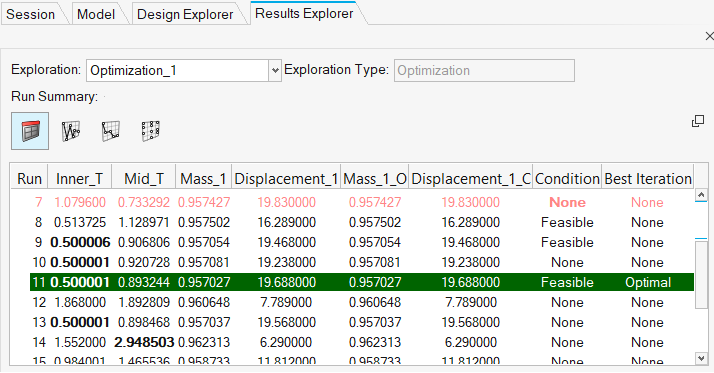The height and width of the screenshot is (373, 714).
Task: Click bold Mid_T value 2.948503
Action: (144, 342)
